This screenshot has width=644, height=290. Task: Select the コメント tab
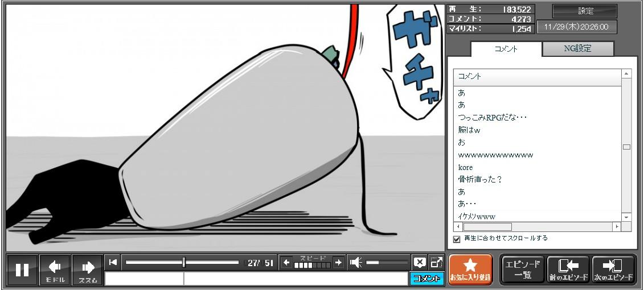[x=506, y=49]
